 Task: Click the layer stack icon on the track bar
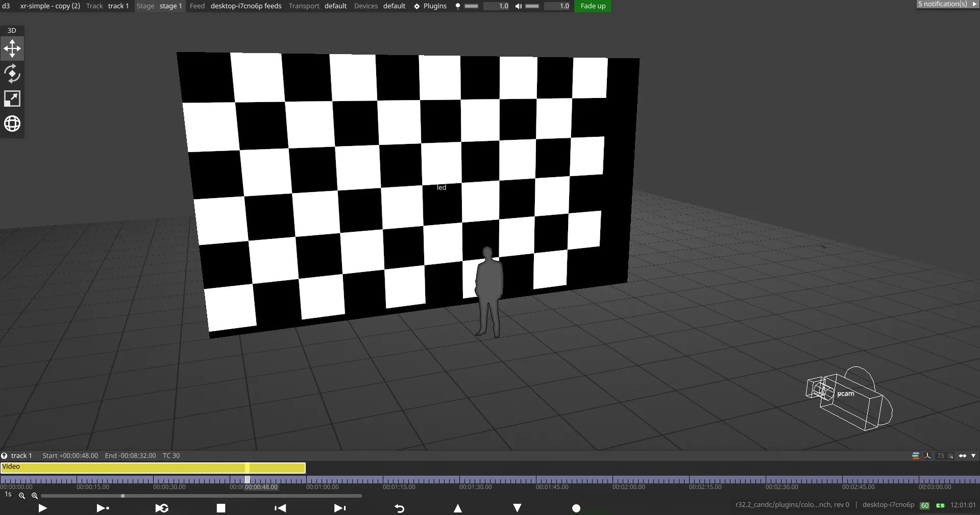coord(915,456)
